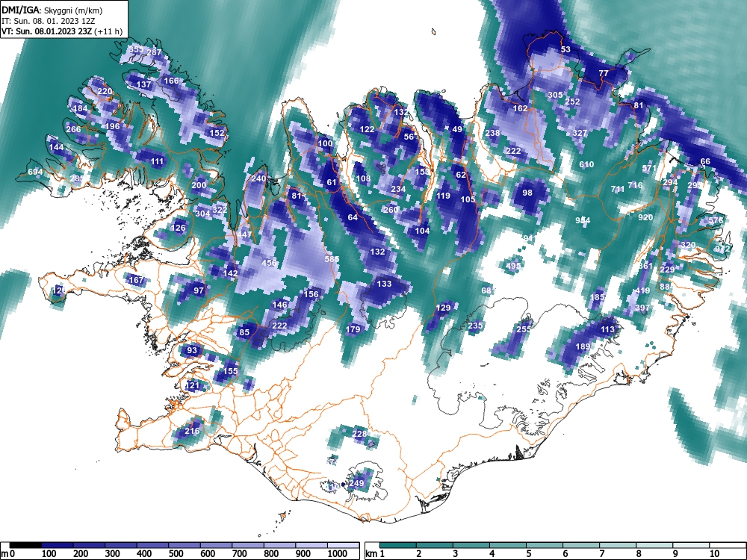Viewport: 747px width, 560px height.
Task: Select the map value 64
Action: [x=353, y=217]
